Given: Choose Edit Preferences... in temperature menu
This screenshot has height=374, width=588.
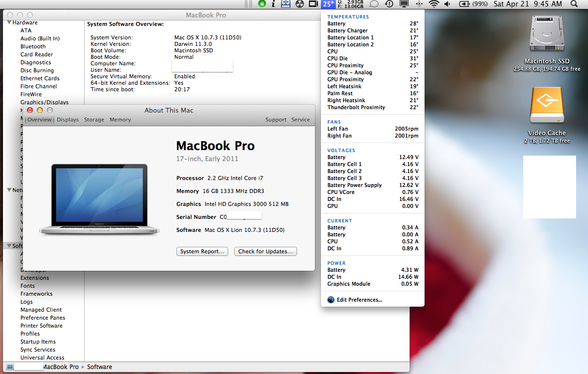Looking at the screenshot, I should click(x=359, y=300).
